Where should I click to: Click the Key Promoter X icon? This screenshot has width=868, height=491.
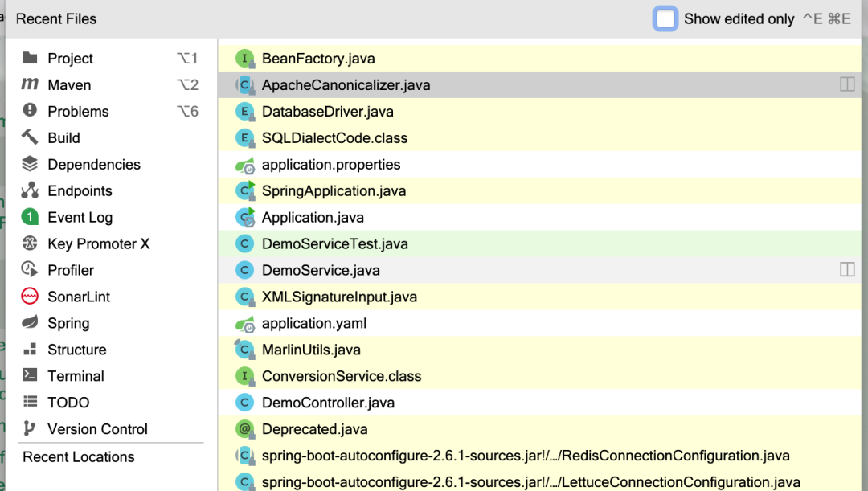click(x=30, y=243)
